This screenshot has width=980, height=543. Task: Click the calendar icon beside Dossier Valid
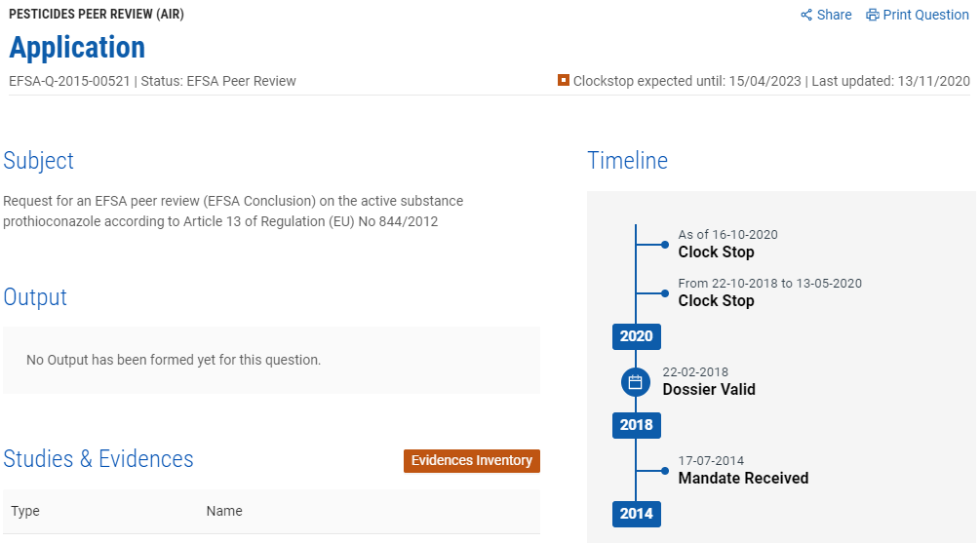pos(635,382)
